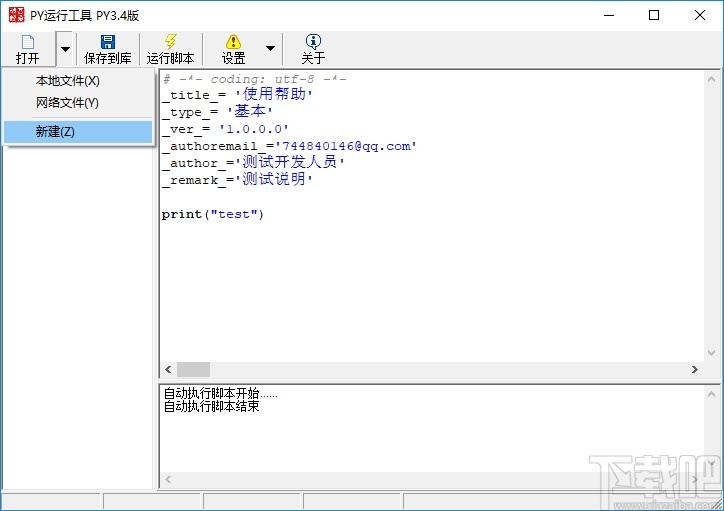Click the editor horizontal scrollbar thumb

tap(193, 369)
